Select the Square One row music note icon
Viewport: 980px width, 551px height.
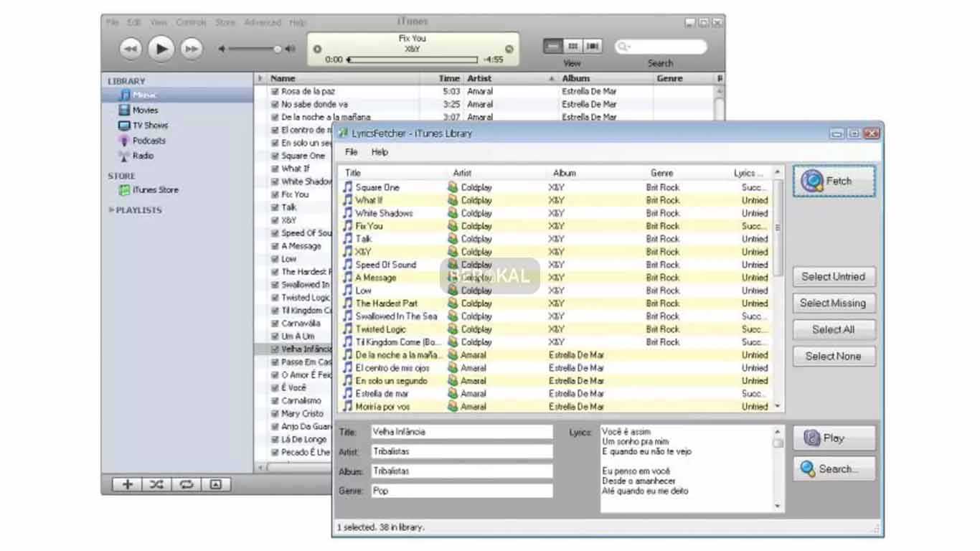click(348, 187)
